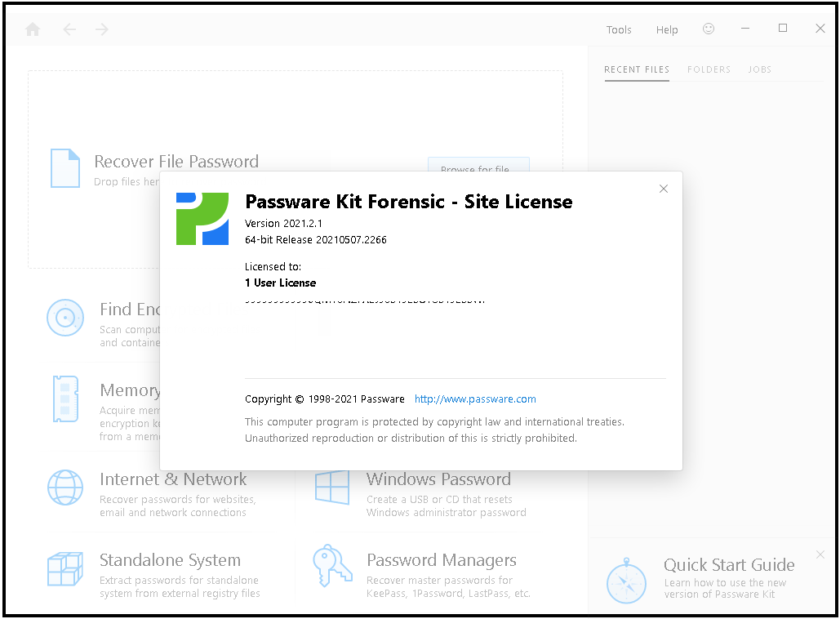The height and width of the screenshot is (619, 840).
Task: Click the Password Managers keys icon
Action: point(332,565)
